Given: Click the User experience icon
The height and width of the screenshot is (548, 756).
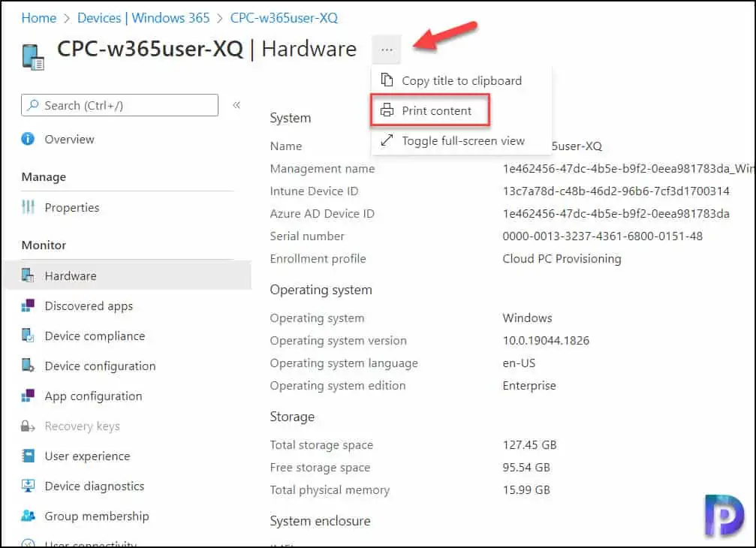Looking at the screenshot, I should (x=28, y=456).
